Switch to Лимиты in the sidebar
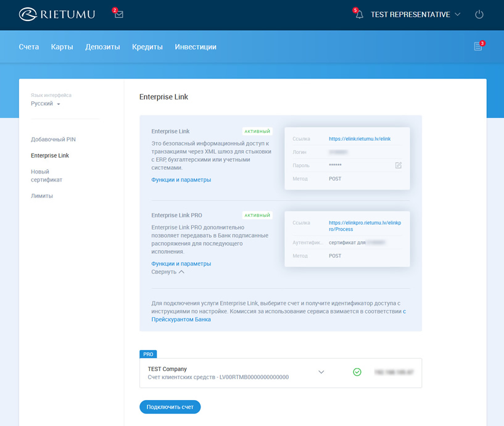504x426 pixels. tap(42, 196)
